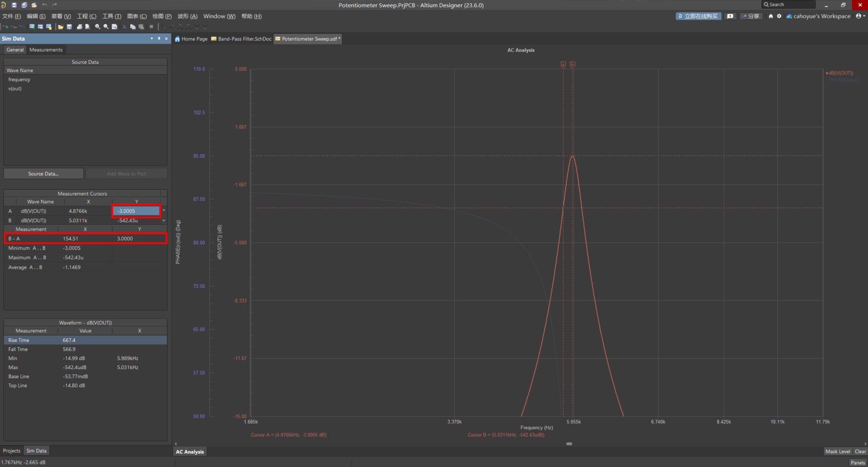Click the Source Data... button

click(x=44, y=174)
